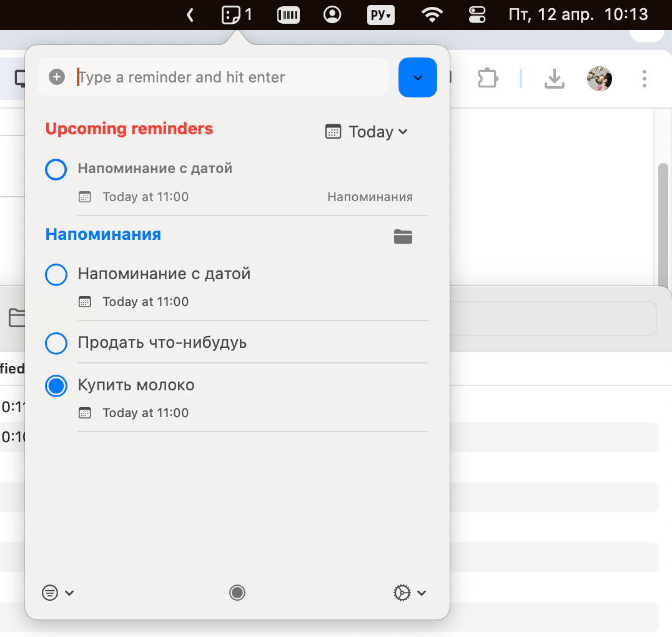Open the list filter menu at bottom left
672x637 pixels.
click(58, 593)
